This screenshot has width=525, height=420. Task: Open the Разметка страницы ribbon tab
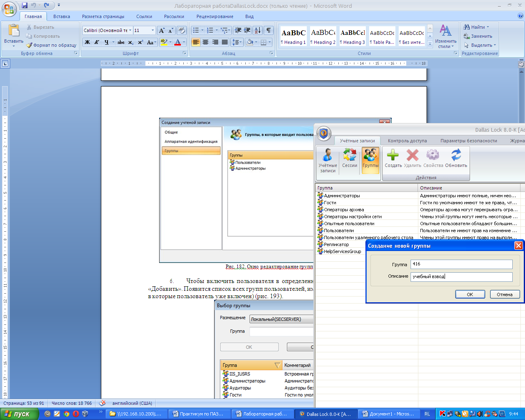(103, 16)
